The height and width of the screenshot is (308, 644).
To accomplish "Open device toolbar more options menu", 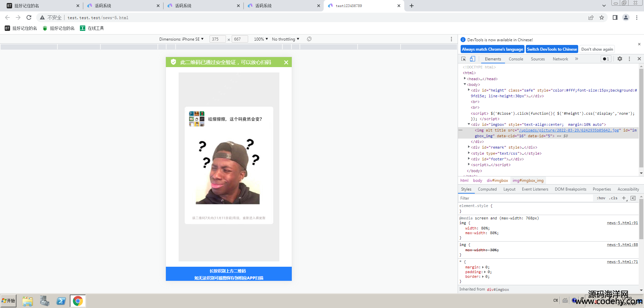I will (x=451, y=39).
